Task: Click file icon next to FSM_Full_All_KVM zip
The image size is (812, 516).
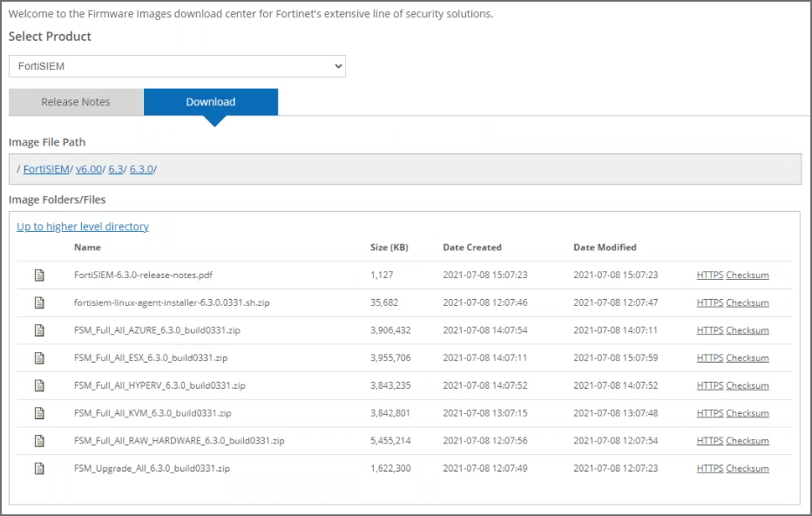Action: [39, 413]
